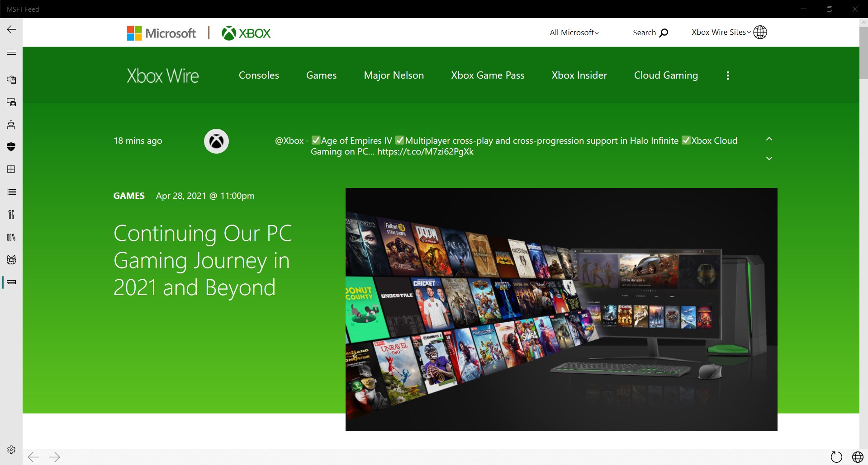Open the Xbox Insider menu item
Viewport: 868px width, 465px height.
click(579, 75)
